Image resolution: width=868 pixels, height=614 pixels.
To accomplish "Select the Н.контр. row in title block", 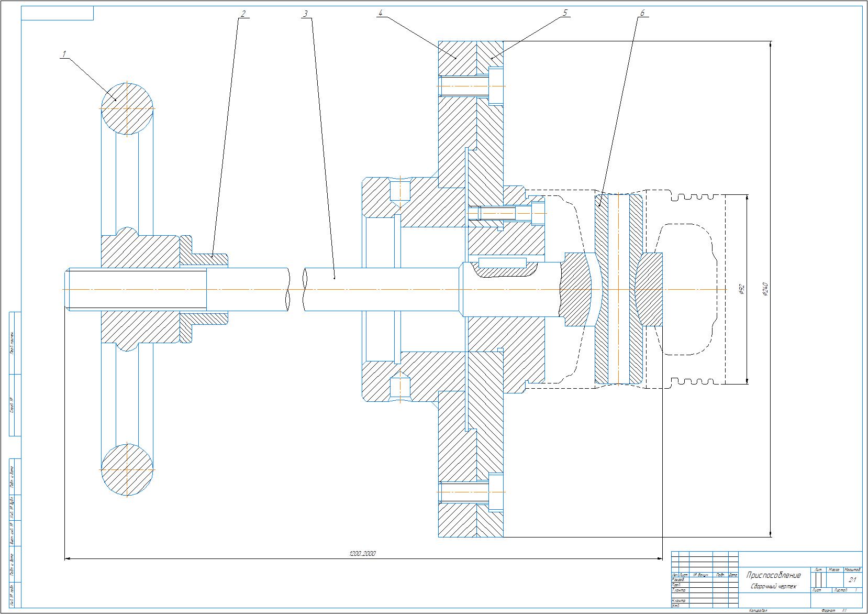I will [705, 600].
